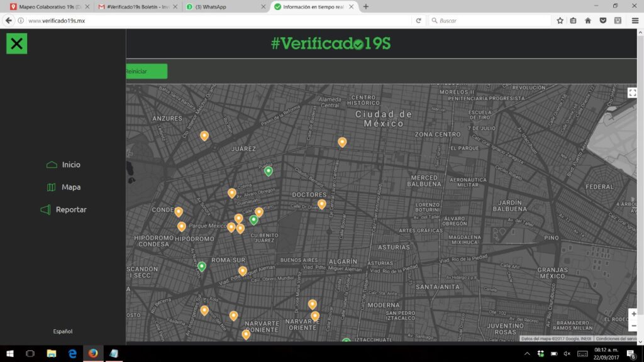The width and height of the screenshot is (644, 362).
Task: Reload the page
Action: [418, 21]
